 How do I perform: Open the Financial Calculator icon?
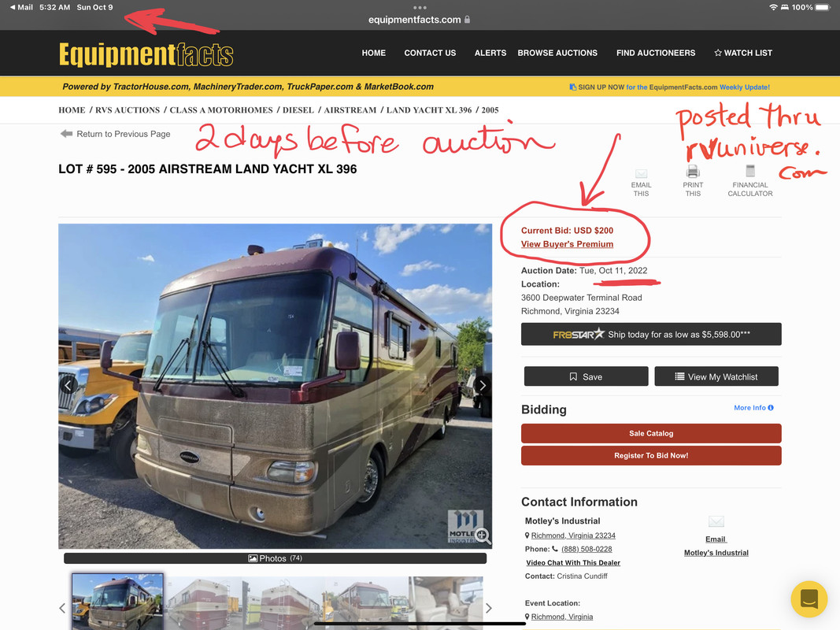[x=750, y=171]
